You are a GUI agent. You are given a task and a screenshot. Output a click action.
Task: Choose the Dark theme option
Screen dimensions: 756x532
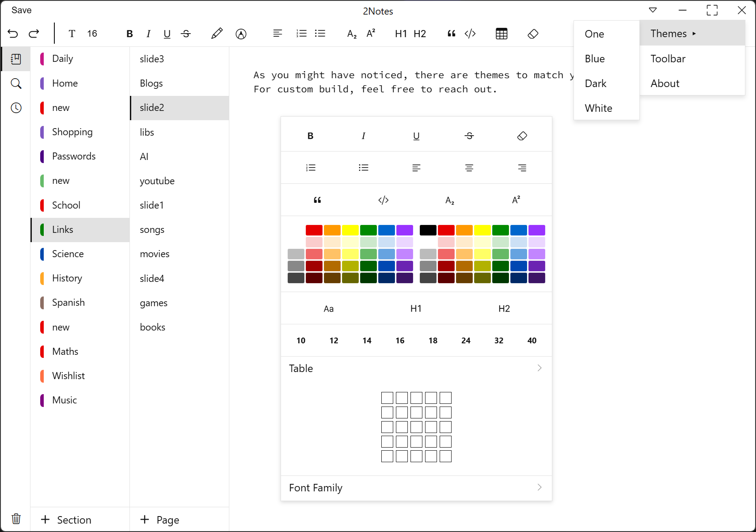pos(596,84)
